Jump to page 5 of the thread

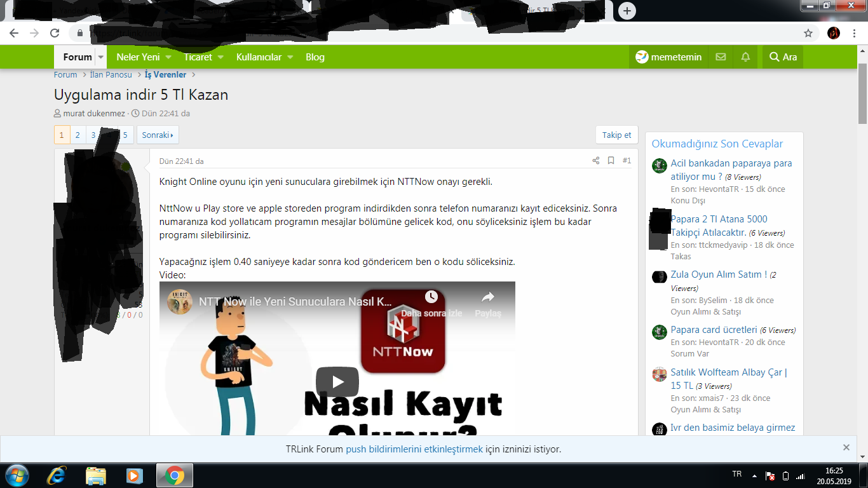point(126,135)
